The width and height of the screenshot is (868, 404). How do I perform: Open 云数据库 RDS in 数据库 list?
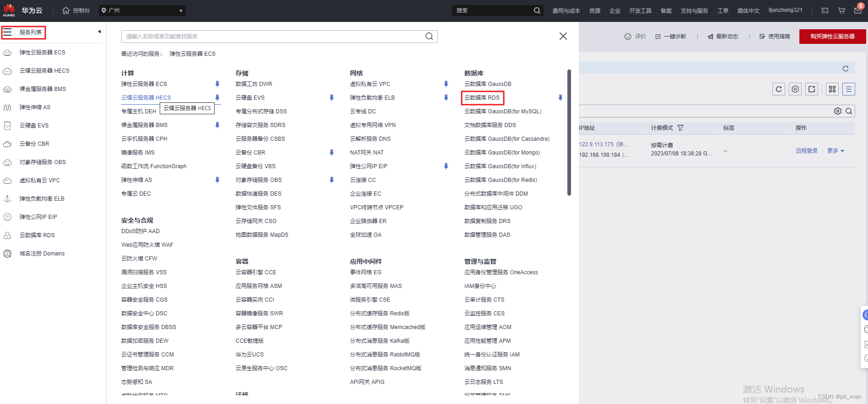(x=482, y=98)
